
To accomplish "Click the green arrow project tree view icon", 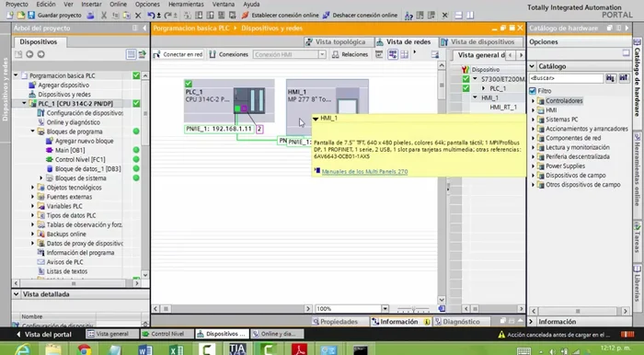I will coord(142,54).
